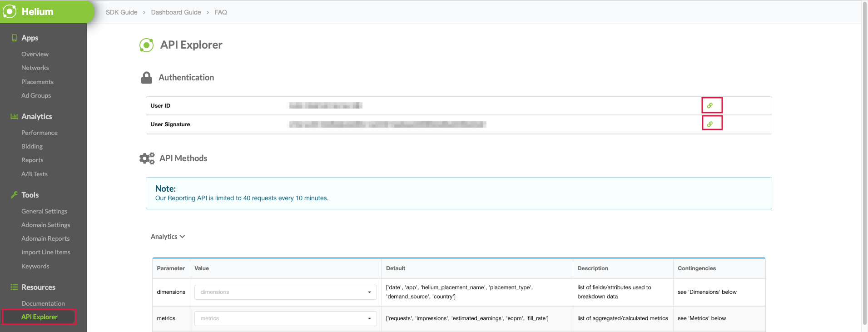The image size is (868, 332).
Task: Click the Helium logo icon
Action: tap(10, 11)
